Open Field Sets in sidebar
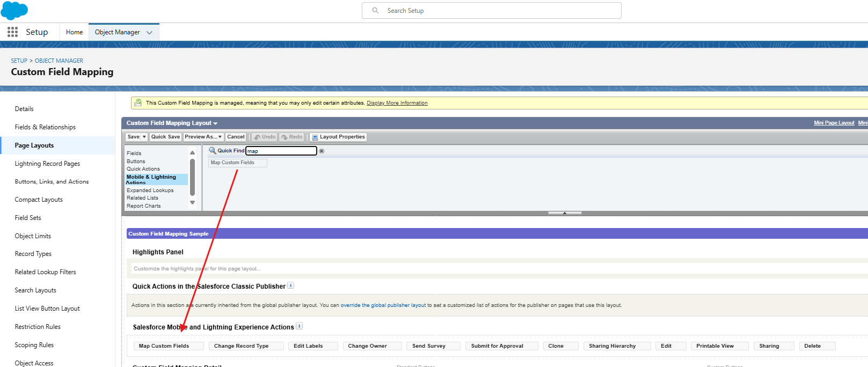Image resolution: width=868 pixels, height=367 pixels. pyautogui.click(x=28, y=218)
